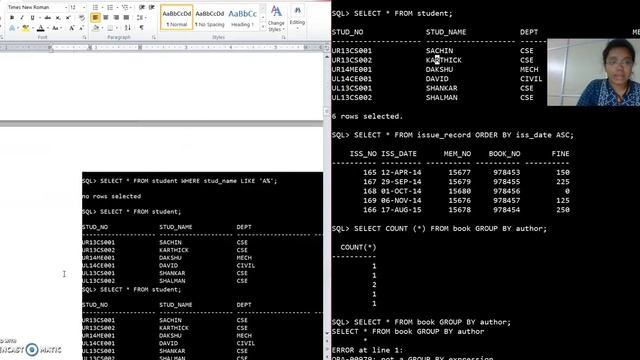Click the Shrink Font icon
The width and height of the screenshot is (640, 360).
click(x=81, y=28)
